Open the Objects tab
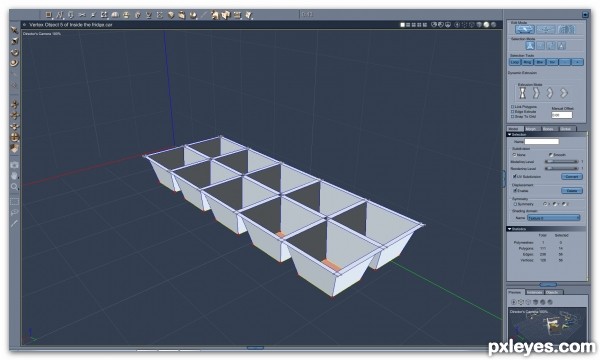This screenshot has height=360, width=600. pos(553,292)
